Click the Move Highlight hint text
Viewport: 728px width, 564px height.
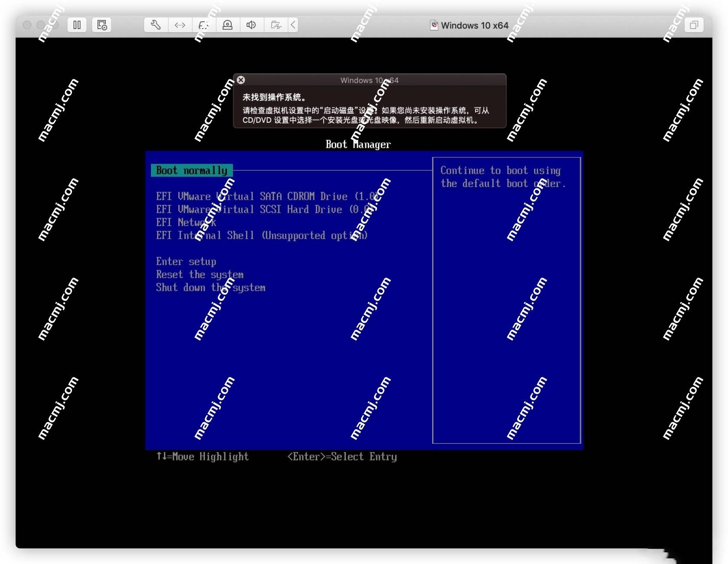[x=203, y=456]
